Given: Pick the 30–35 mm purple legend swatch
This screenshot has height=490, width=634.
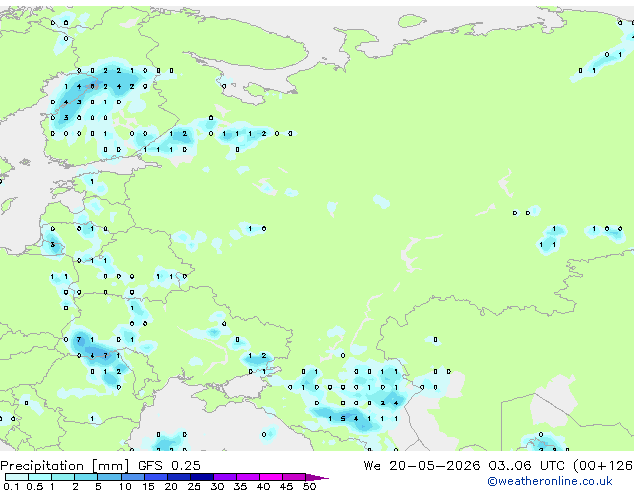Looking at the screenshot, I should click(225, 477).
